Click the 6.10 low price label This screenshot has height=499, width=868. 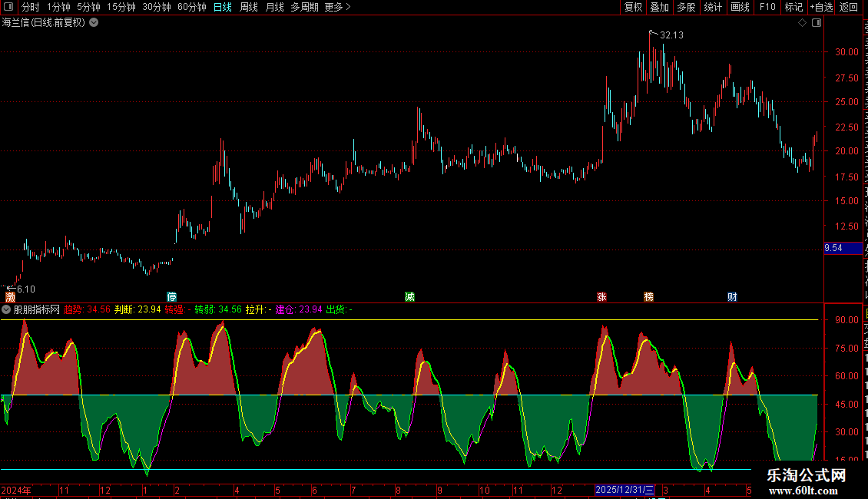click(x=25, y=289)
